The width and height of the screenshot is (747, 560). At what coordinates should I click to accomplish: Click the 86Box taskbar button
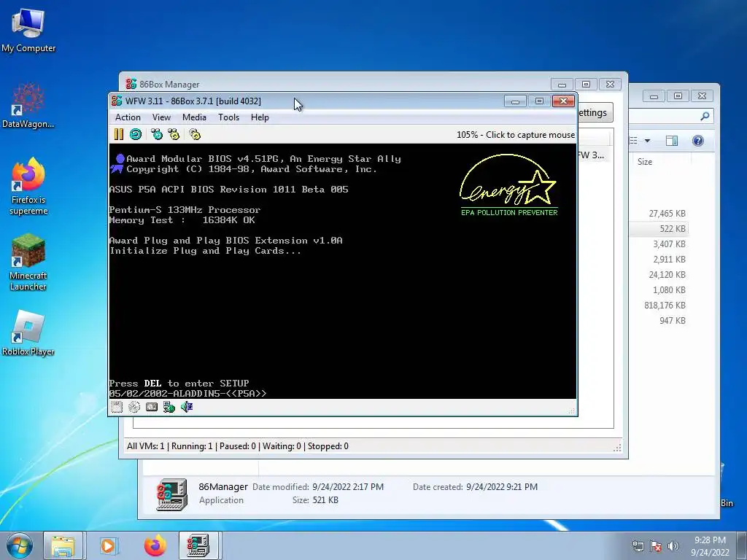point(198,545)
